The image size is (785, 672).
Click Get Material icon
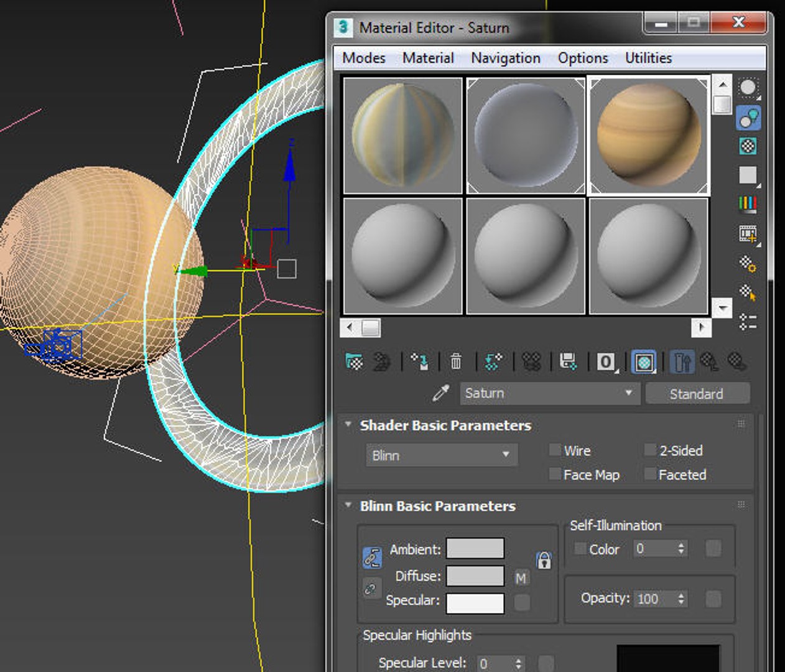click(x=354, y=362)
